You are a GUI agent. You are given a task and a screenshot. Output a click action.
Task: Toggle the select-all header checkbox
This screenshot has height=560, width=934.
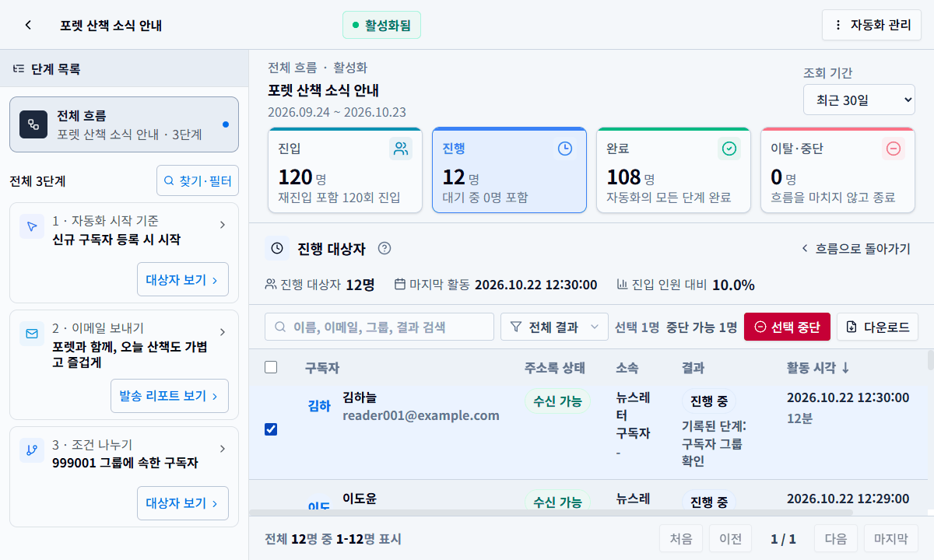(x=271, y=367)
